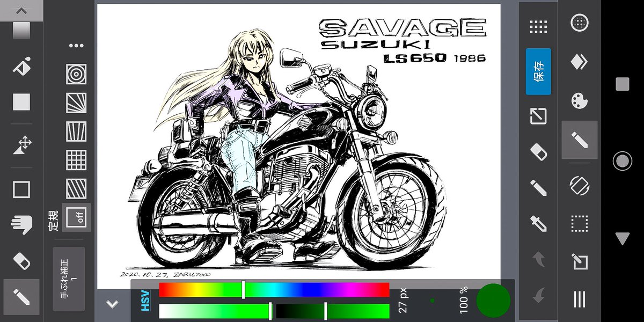This screenshot has height=322, width=644.
Task: Enable the grid ruler
Action: click(x=76, y=160)
